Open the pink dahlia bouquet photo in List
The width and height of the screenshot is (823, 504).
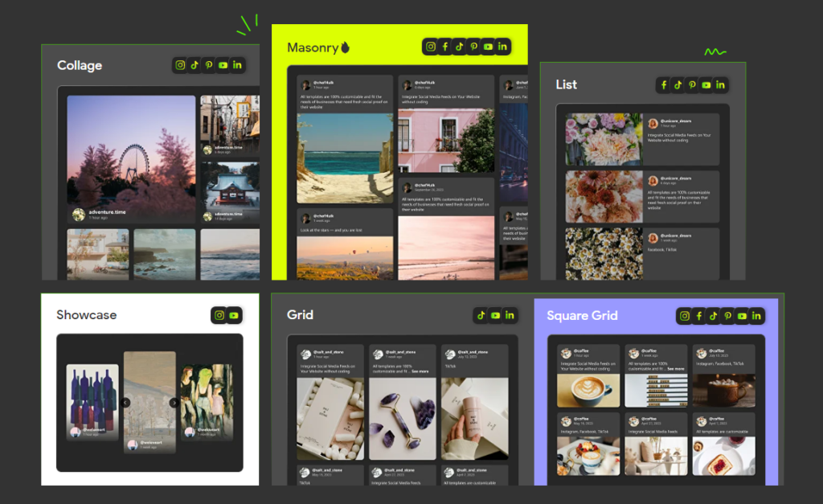(604, 139)
